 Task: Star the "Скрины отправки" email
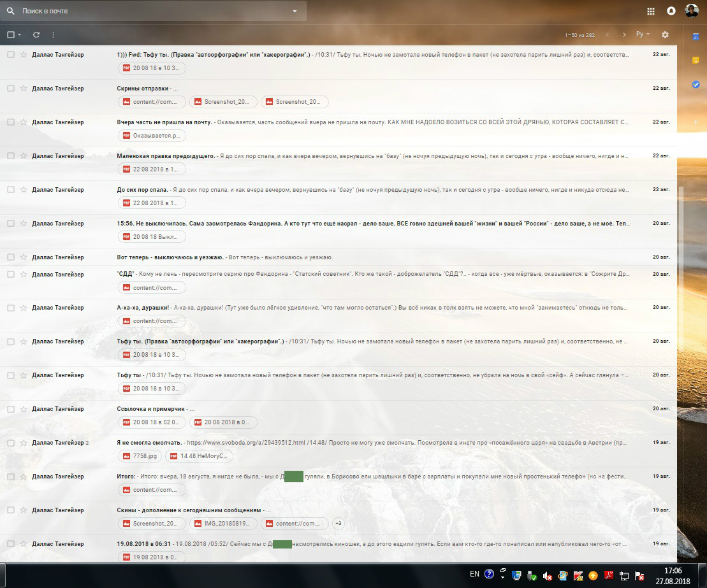click(24, 89)
